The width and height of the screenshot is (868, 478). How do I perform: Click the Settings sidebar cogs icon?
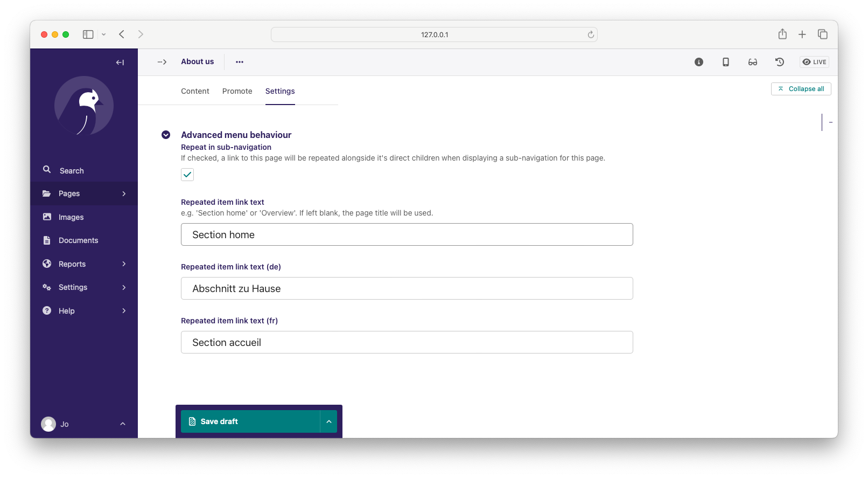[x=47, y=287]
